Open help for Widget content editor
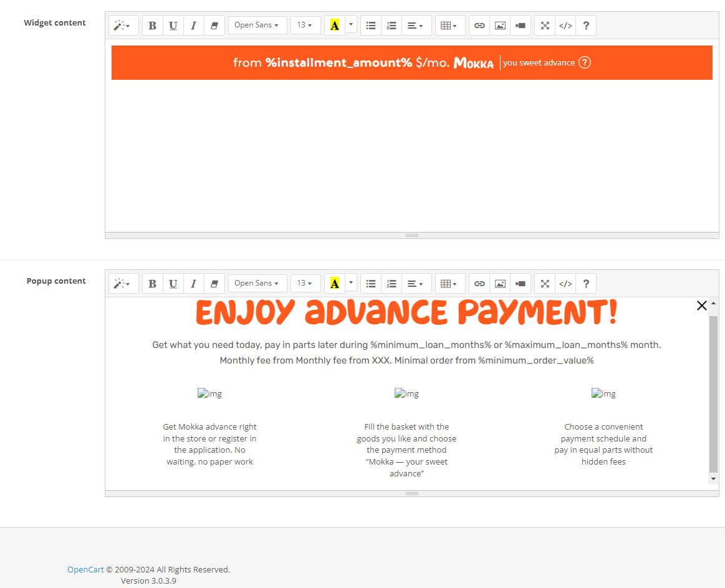Viewport: 725px width, 588px height. (x=586, y=26)
